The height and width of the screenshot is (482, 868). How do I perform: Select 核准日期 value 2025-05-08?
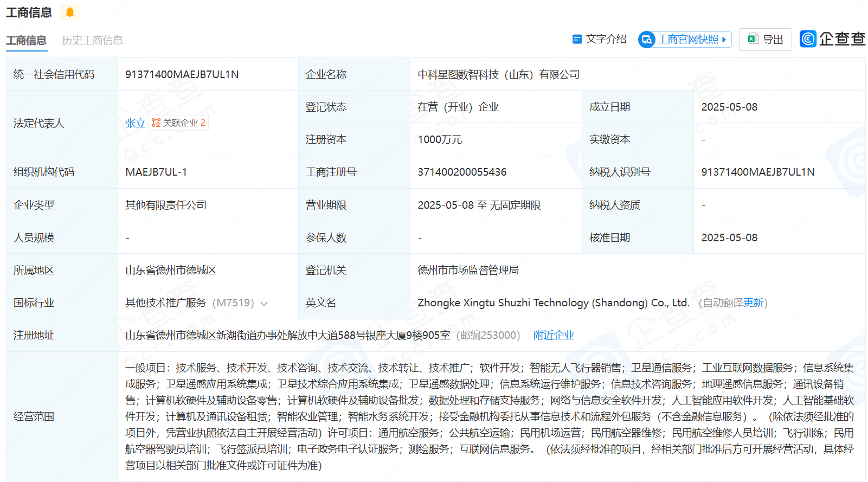pos(729,237)
